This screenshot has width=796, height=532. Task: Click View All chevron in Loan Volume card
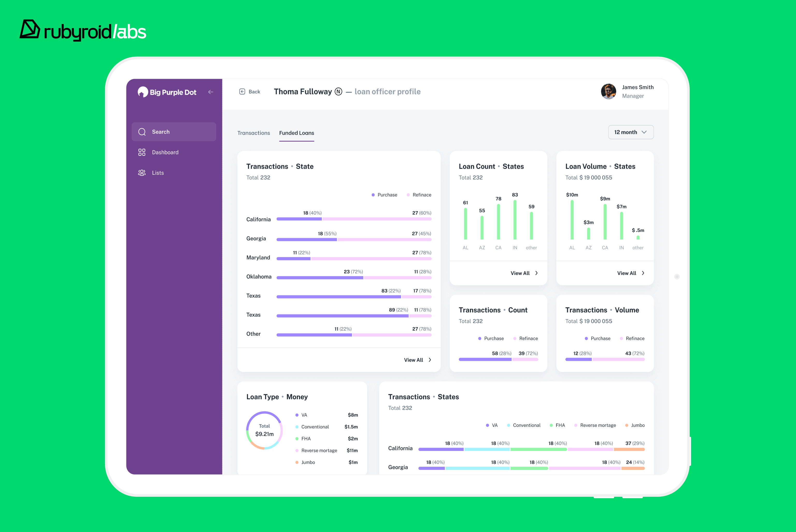click(643, 273)
